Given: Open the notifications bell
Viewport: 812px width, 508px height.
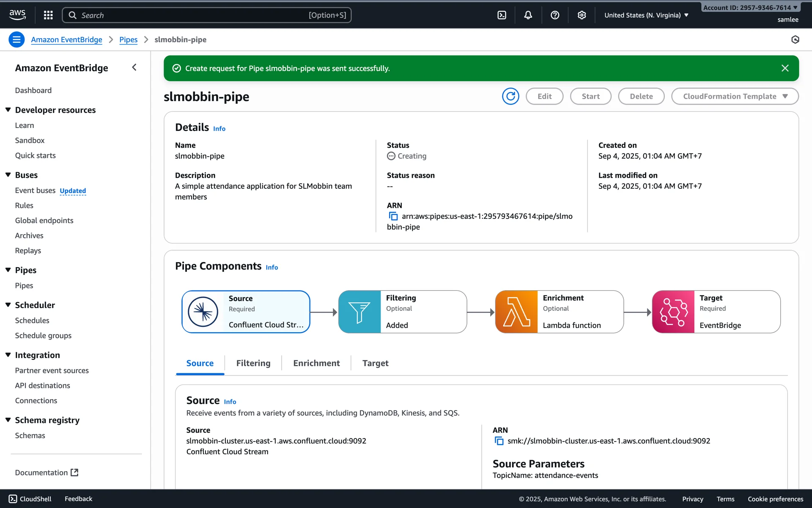Looking at the screenshot, I should [x=528, y=15].
